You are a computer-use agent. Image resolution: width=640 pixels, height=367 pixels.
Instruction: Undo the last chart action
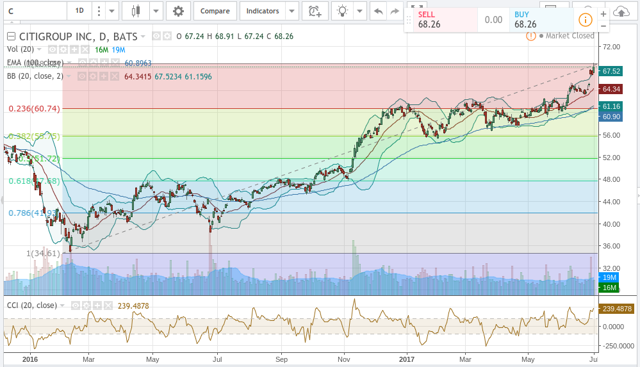click(378, 11)
